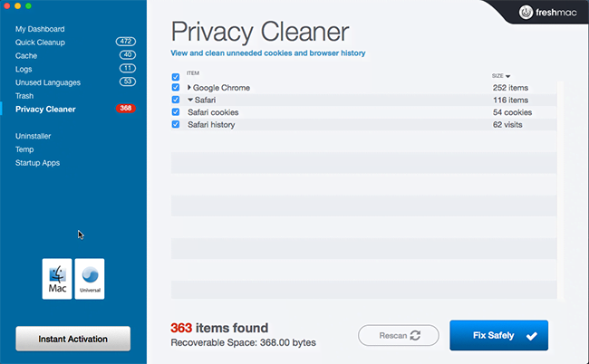Uncheck the Google Chrome checkbox
The image size is (589, 364).
(x=176, y=88)
